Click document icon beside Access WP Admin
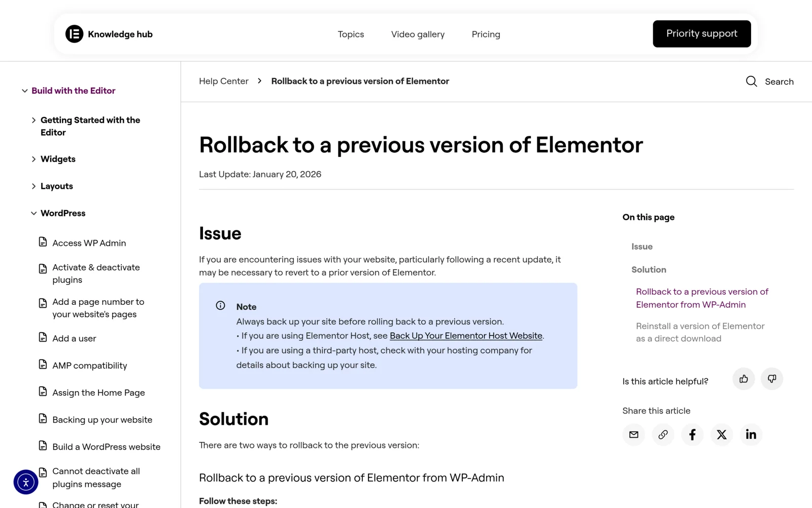Image resolution: width=812 pixels, height=508 pixels. click(x=43, y=242)
